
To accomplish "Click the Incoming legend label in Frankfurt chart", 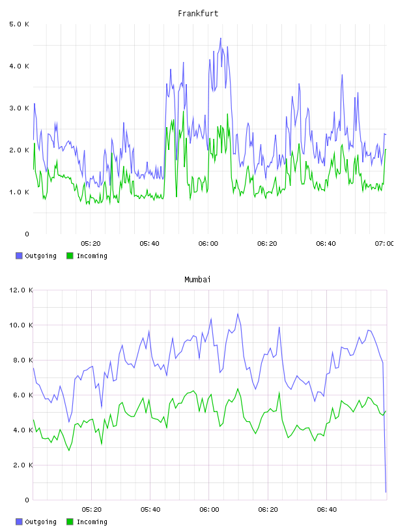I will 92,256.
